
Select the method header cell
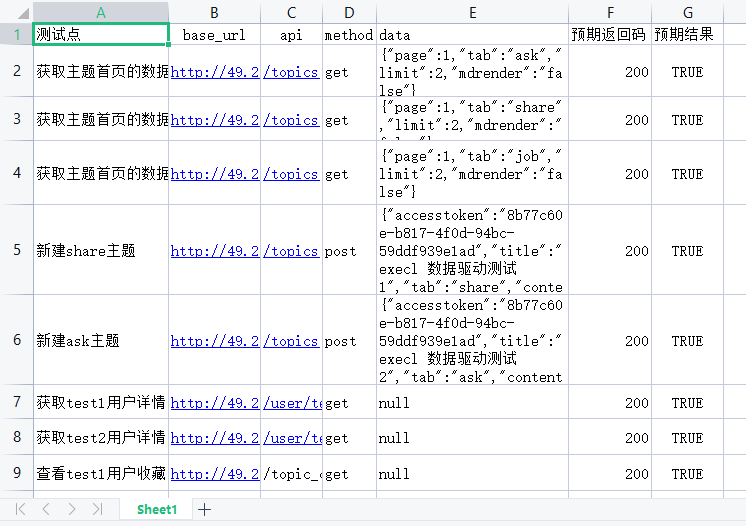tap(350, 34)
